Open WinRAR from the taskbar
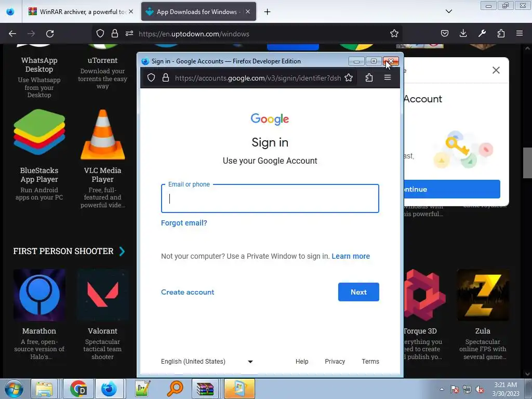Image resolution: width=532 pixels, height=399 pixels. tap(206, 389)
